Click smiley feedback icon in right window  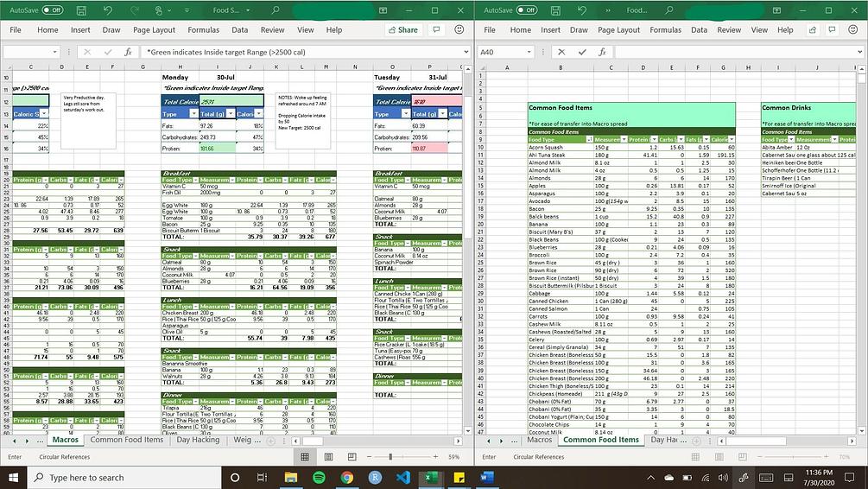[x=853, y=30]
